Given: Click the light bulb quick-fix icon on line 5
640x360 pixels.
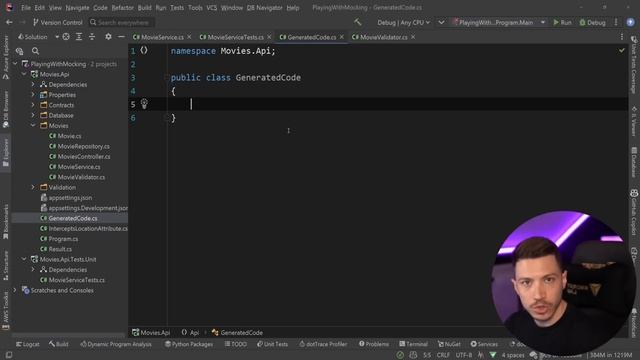Looking at the screenshot, I should pyautogui.click(x=144, y=104).
